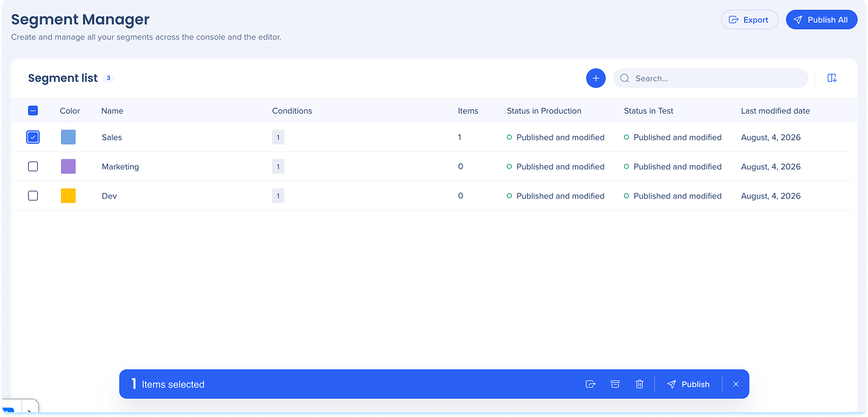Click the Marketing production status

[x=556, y=167]
